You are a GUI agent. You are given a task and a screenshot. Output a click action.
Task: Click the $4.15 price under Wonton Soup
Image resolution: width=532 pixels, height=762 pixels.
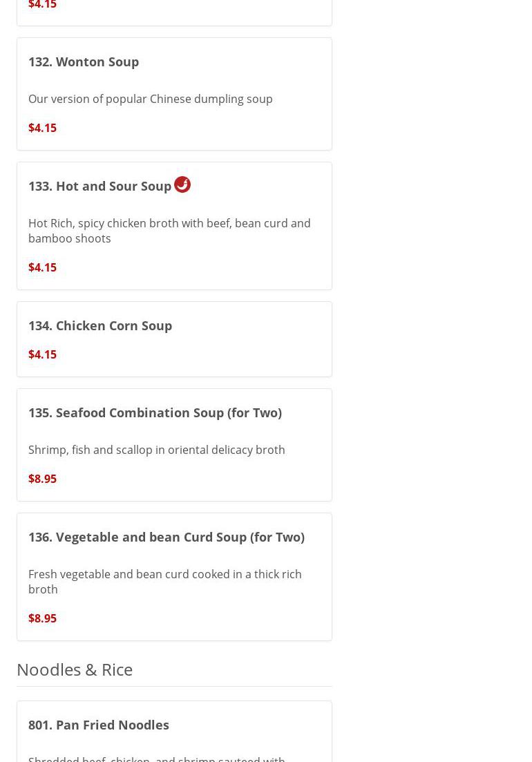pyautogui.click(x=42, y=128)
